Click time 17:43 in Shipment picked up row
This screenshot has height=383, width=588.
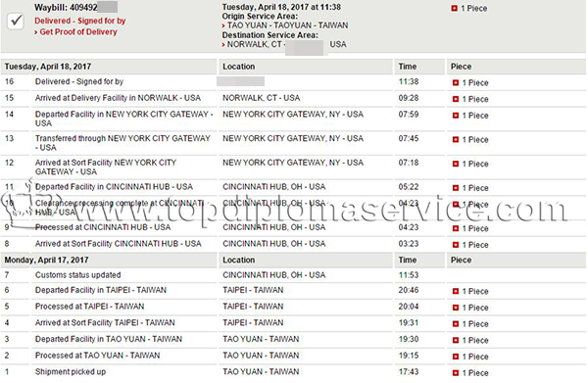(409, 372)
